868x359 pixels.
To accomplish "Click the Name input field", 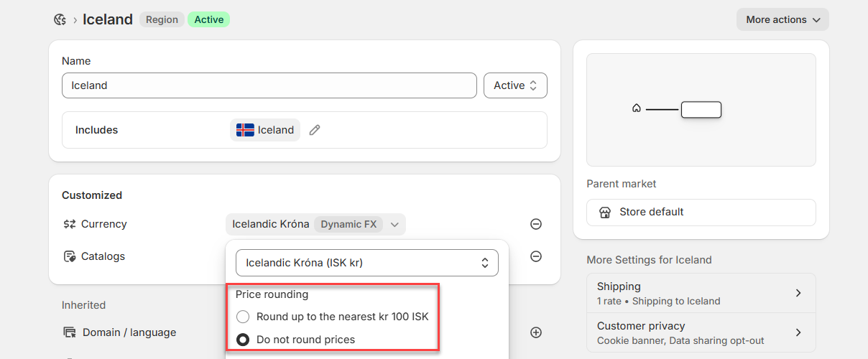I will [269, 85].
